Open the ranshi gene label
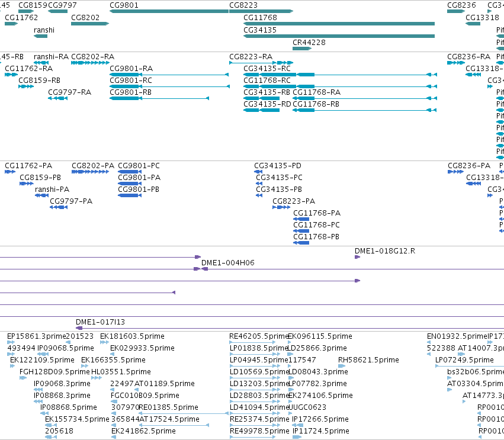 coord(44,30)
